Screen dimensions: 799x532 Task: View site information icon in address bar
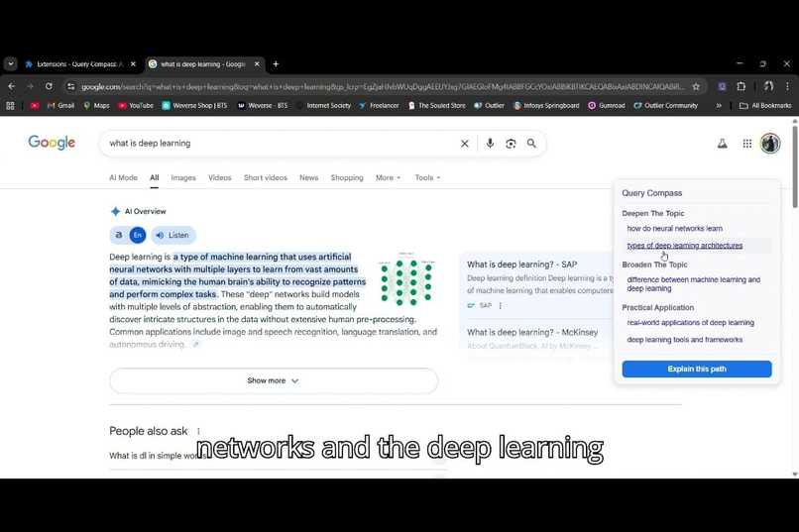[x=71, y=87]
